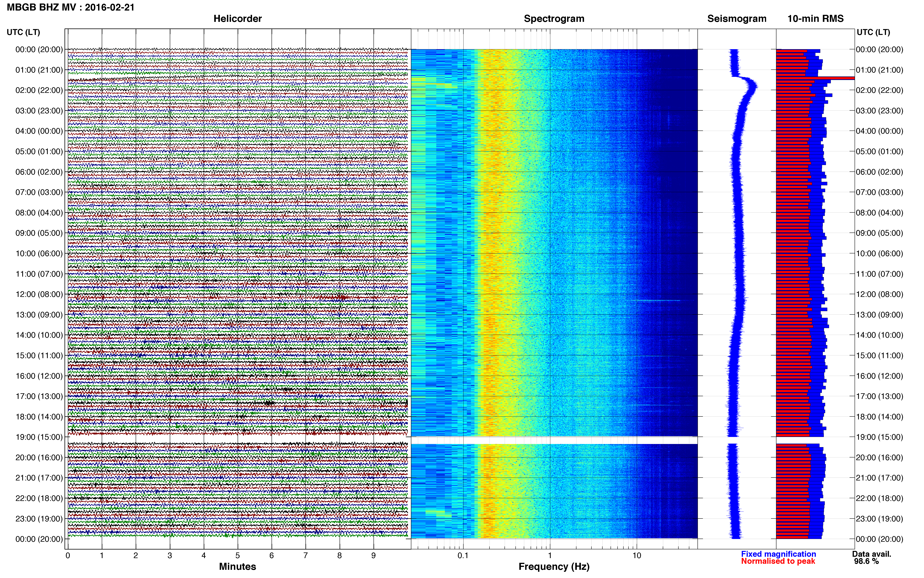924x578 pixels.
Task: Click right-axis time label '22:00 (18:00)'
Action: (880, 498)
